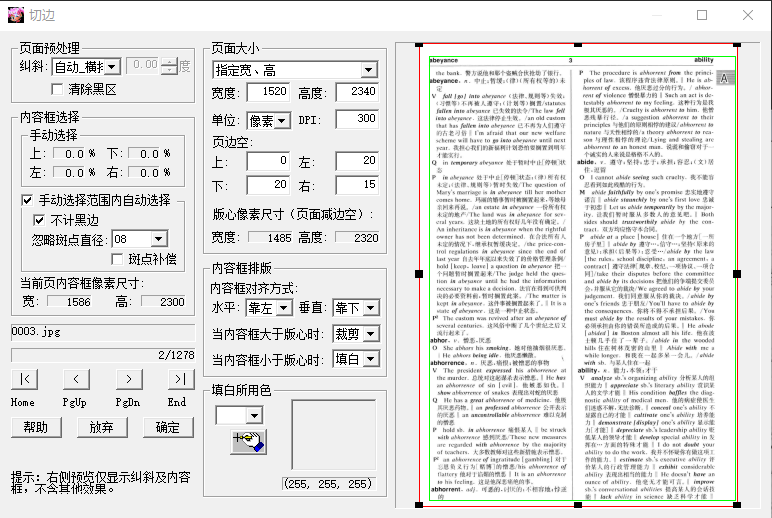The image size is (772, 518).
Task: Maximize the 切边 window
Action: (702, 15)
